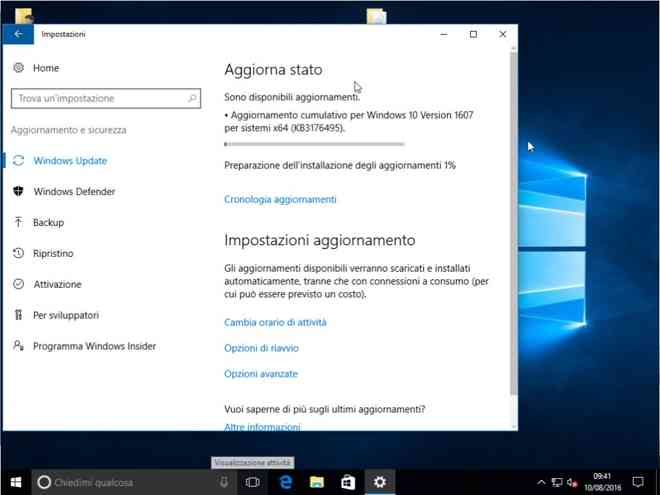Open Opzioni avanzate link
This screenshot has height=495, width=660.
(261, 374)
